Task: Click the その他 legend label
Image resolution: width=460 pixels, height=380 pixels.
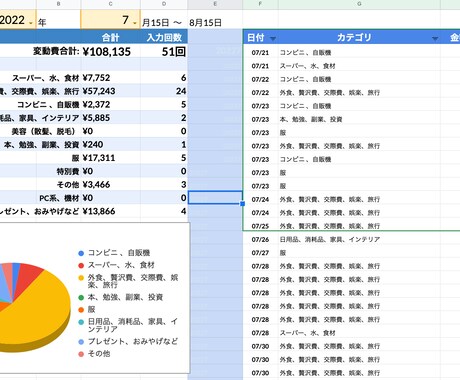Action: click(x=99, y=354)
